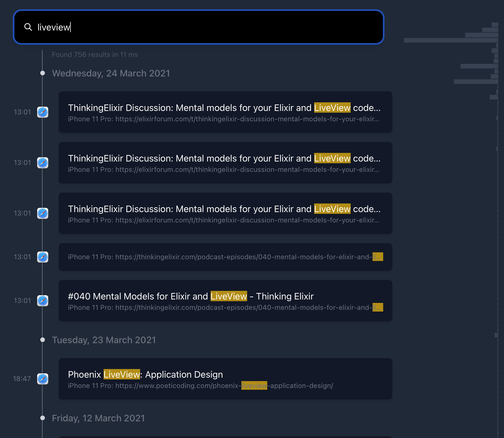This screenshot has width=504, height=438.
Task: Click the timeline dot next to Wednesday, 24 March 2021
Action: click(43, 73)
